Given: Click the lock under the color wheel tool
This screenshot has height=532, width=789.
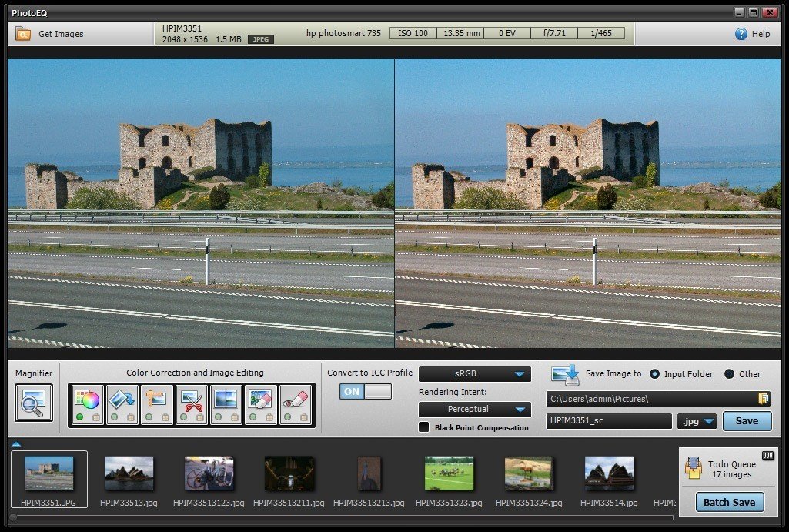Looking at the screenshot, I should pos(96,417).
